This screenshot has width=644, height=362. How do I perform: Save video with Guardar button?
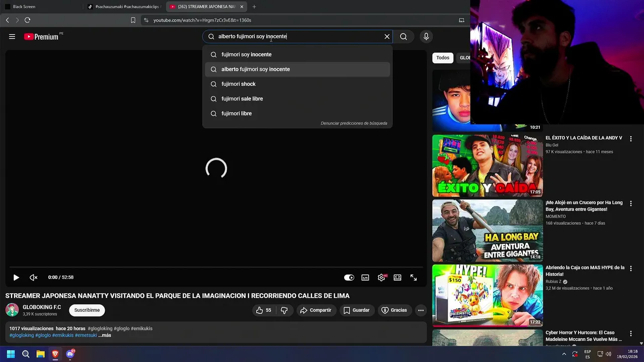point(357,310)
